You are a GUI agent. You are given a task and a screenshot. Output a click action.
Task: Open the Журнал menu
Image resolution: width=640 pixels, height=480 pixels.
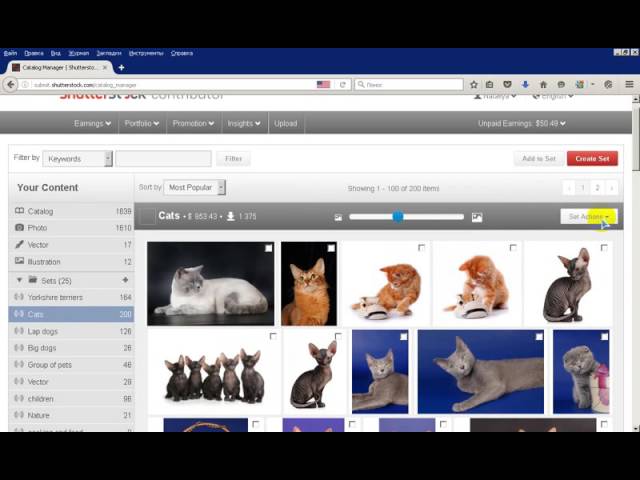tap(78, 53)
